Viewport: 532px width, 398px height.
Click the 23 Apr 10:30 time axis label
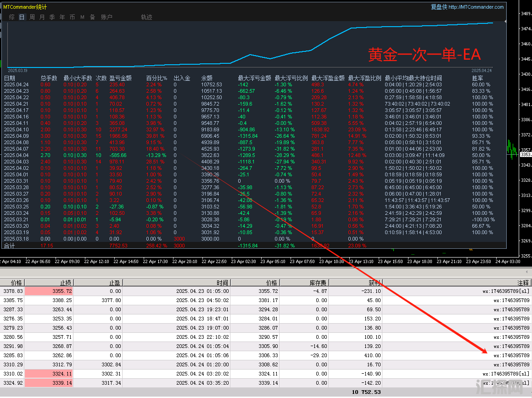point(331,262)
